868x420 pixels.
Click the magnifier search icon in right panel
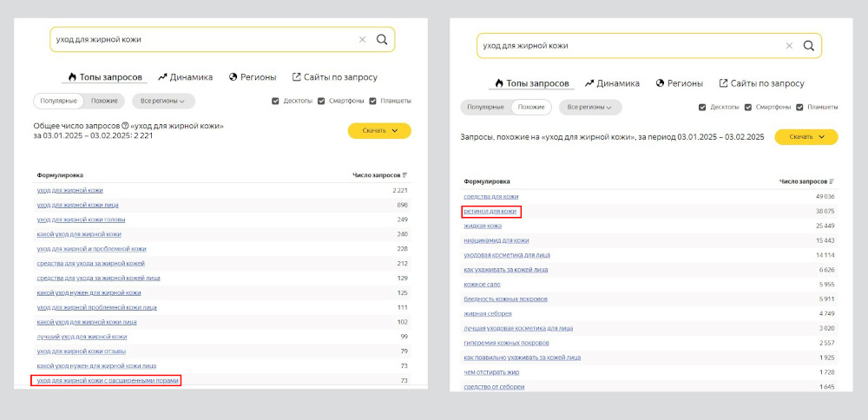(x=809, y=45)
